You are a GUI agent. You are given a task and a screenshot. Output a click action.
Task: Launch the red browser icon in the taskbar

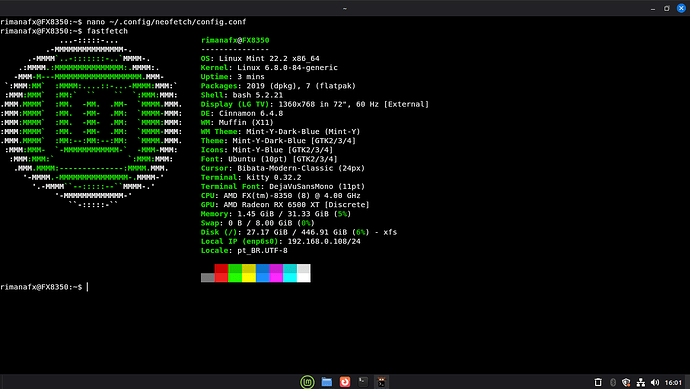pyautogui.click(x=345, y=382)
